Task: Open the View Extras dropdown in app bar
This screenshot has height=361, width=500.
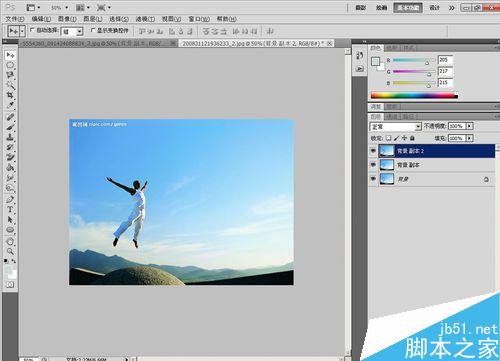Action: (x=33, y=7)
